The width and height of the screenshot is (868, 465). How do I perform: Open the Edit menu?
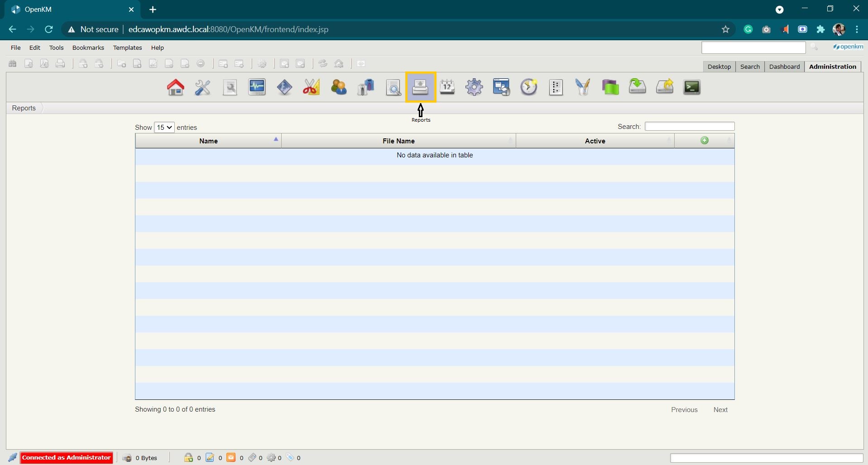[x=35, y=47]
